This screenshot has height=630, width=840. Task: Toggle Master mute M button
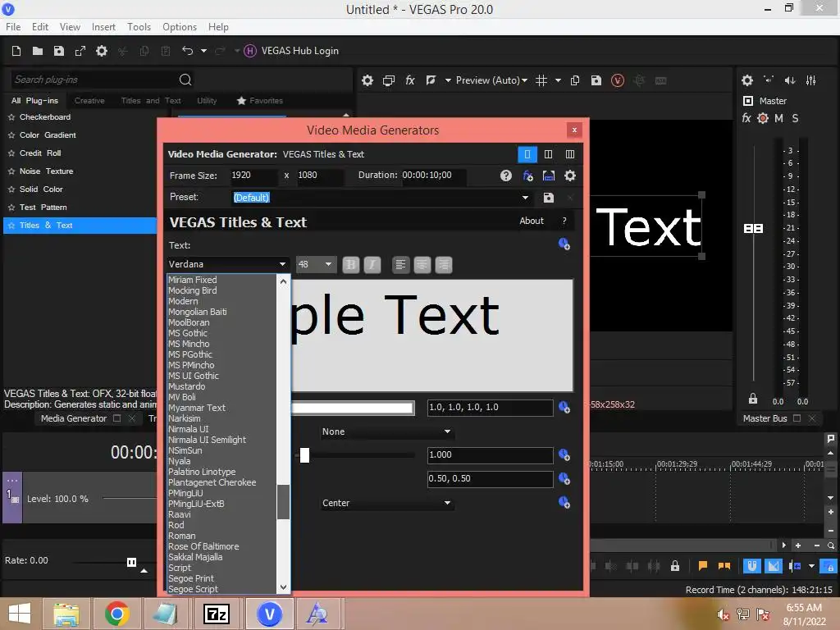[x=779, y=118]
